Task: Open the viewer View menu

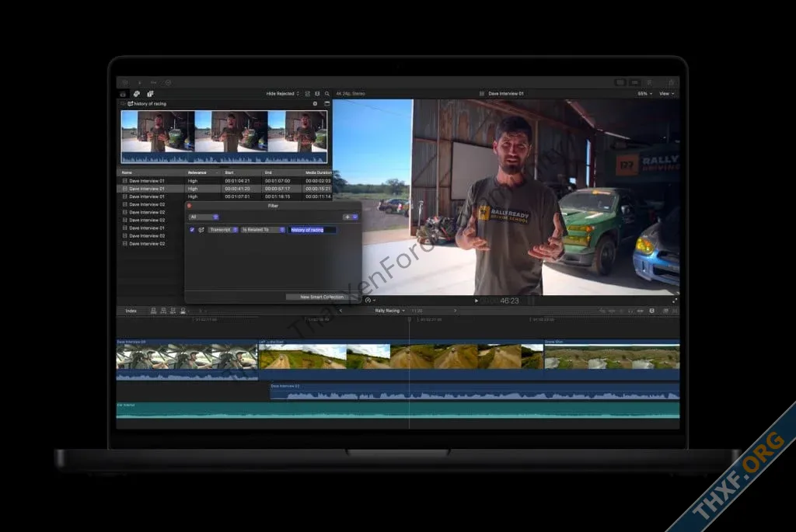Action: tap(666, 93)
